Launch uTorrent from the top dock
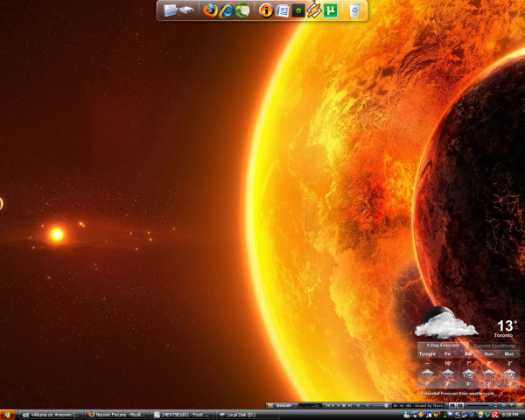This screenshot has height=420, width=525. click(331, 10)
